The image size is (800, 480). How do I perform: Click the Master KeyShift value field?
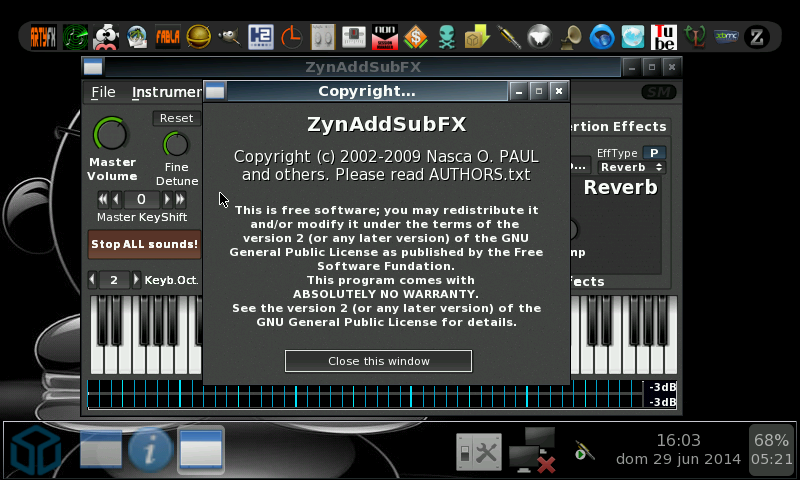[x=141, y=199]
